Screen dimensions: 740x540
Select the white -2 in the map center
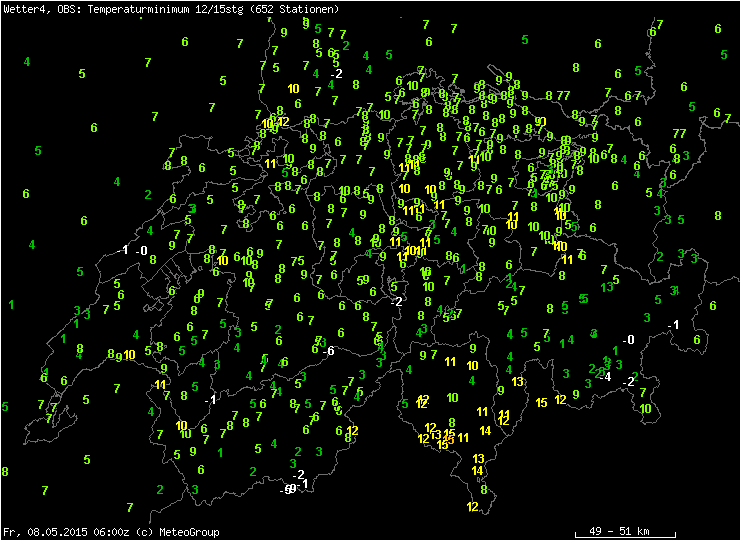[397, 301]
